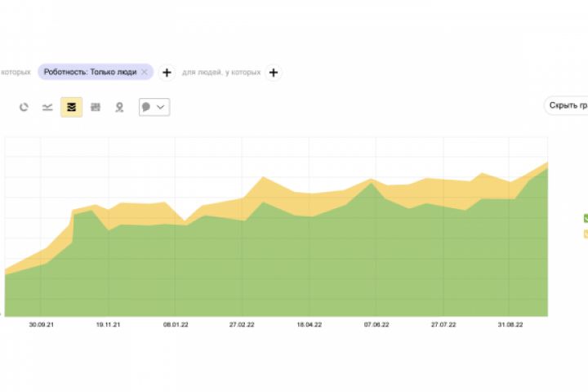The height and width of the screenshot is (392, 588).
Task: Click the 'Скрыть гр...' button
Action: point(568,106)
